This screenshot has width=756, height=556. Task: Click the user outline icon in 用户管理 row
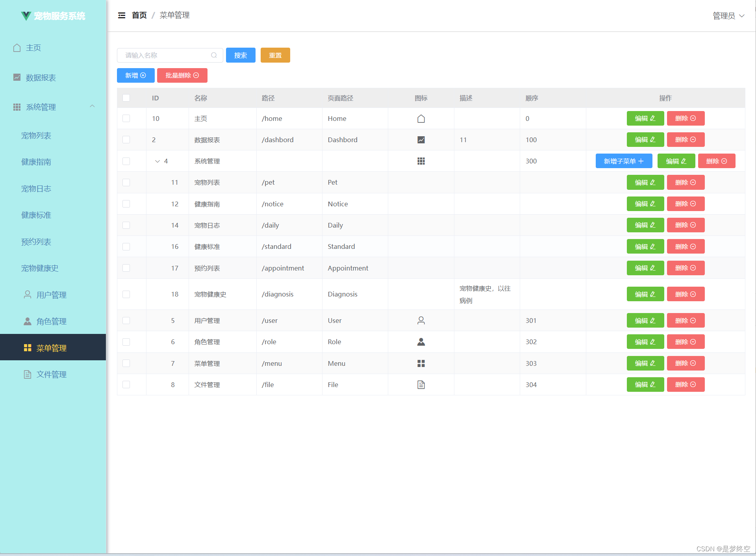pyautogui.click(x=421, y=321)
